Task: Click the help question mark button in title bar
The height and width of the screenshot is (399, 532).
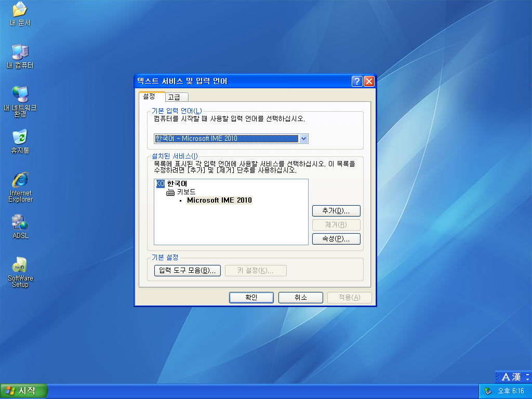Action: click(356, 82)
